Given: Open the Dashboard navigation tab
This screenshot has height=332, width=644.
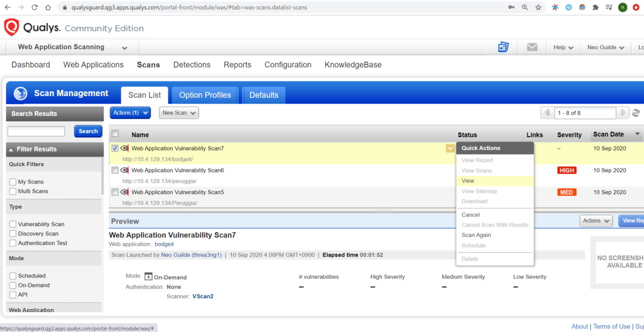Looking at the screenshot, I should tap(31, 65).
